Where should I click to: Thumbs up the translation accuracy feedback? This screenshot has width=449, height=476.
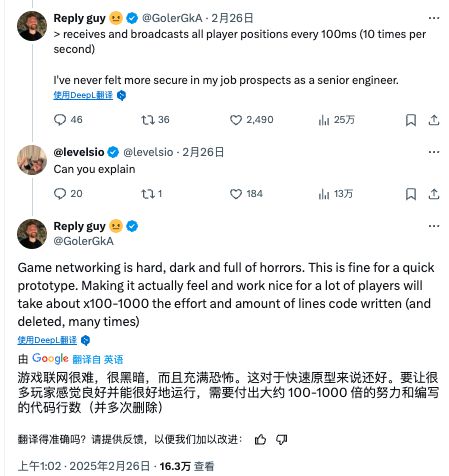[x=260, y=440]
